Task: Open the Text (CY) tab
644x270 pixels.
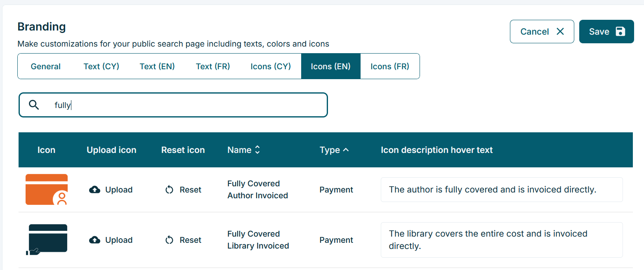Action: pyautogui.click(x=101, y=66)
